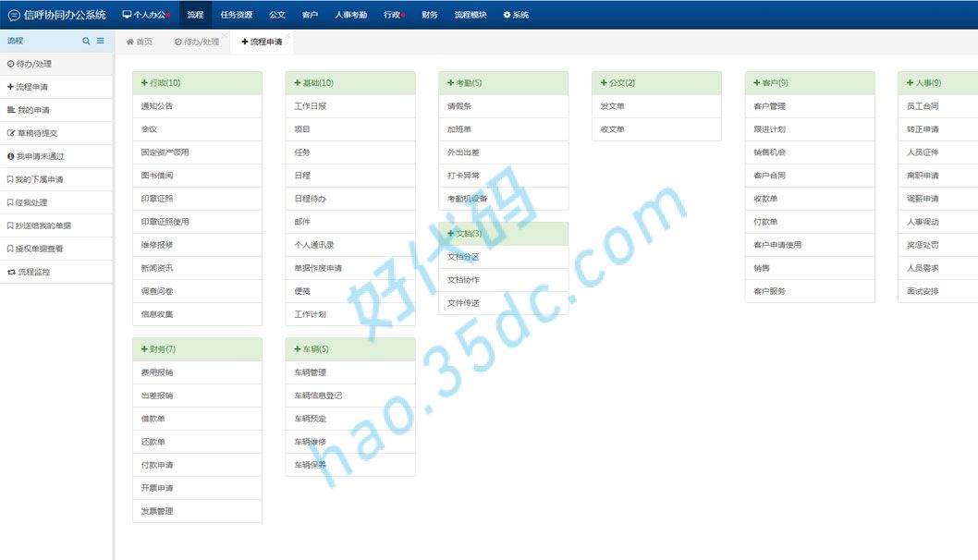Image resolution: width=978 pixels, height=560 pixels.
Task: Open 流程监控 in the sidebar
Action: click(x=56, y=272)
